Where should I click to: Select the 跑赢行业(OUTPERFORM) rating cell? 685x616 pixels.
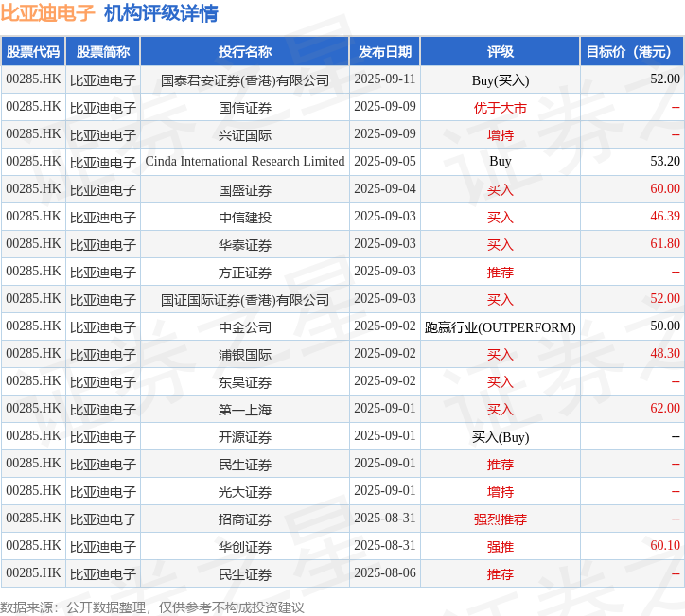click(x=501, y=326)
